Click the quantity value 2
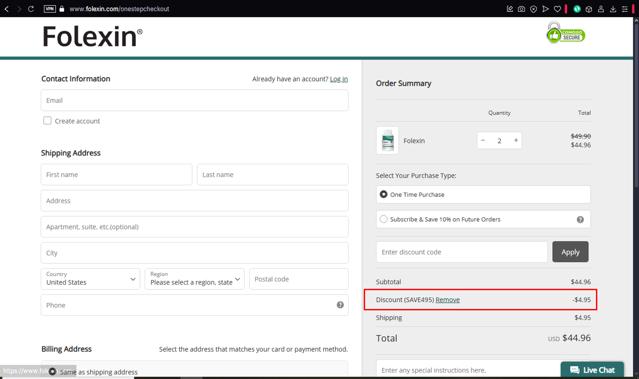 click(x=499, y=141)
